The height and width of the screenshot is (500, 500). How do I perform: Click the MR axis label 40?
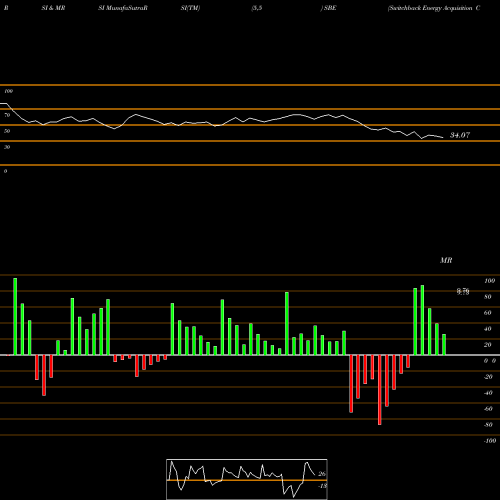point(488,329)
